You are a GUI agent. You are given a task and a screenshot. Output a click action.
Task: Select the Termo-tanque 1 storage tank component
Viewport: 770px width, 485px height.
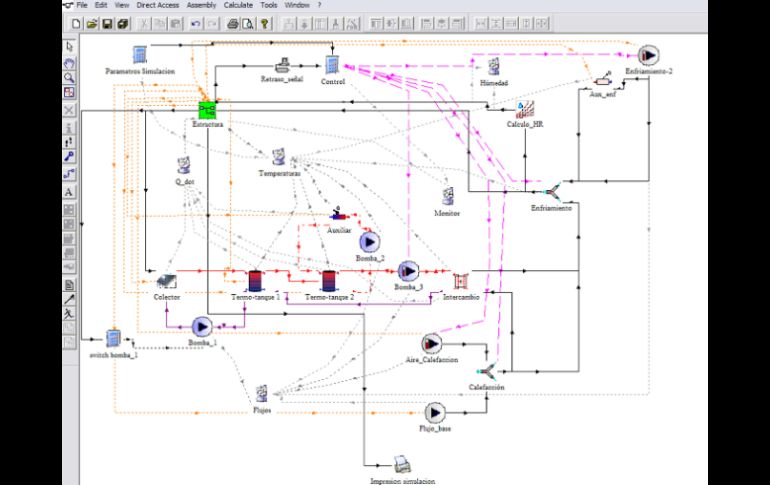[x=255, y=280]
